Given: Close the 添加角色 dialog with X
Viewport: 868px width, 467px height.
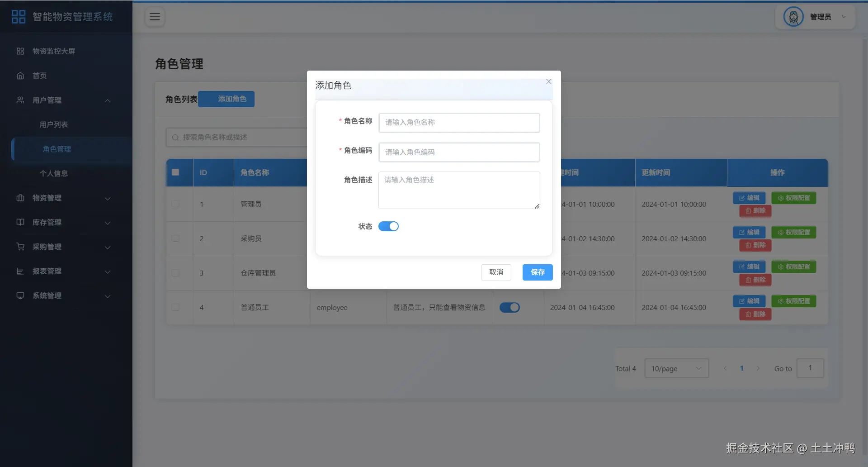Looking at the screenshot, I should pyautogui.click(x=549, y=81).
